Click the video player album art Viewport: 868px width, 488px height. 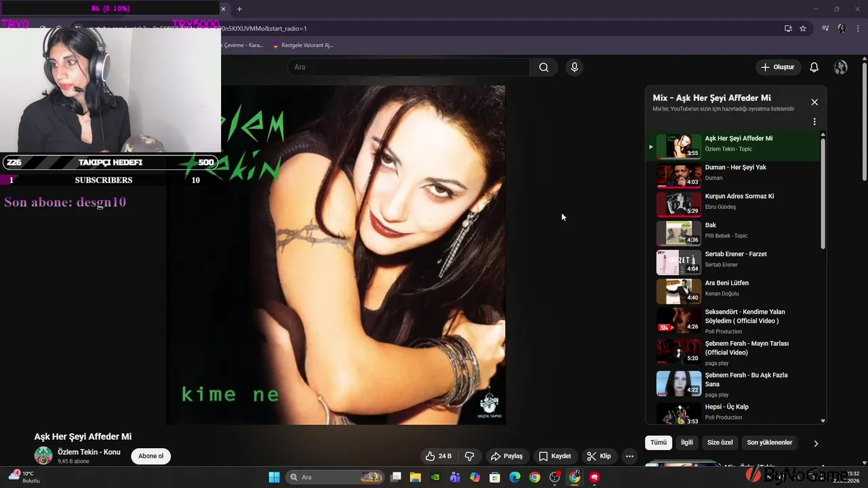tap(336, 255)
